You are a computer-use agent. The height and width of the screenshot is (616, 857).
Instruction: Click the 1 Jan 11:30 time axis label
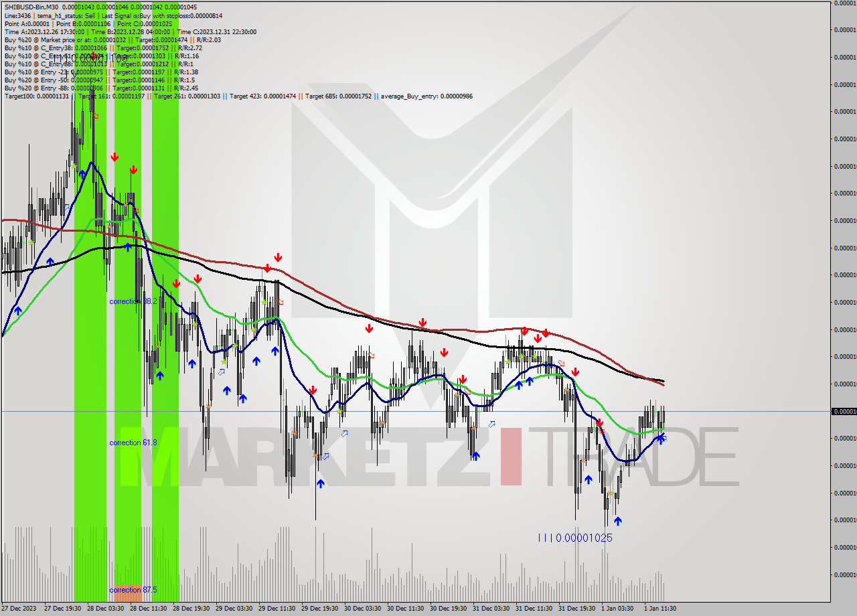point(661,608)
